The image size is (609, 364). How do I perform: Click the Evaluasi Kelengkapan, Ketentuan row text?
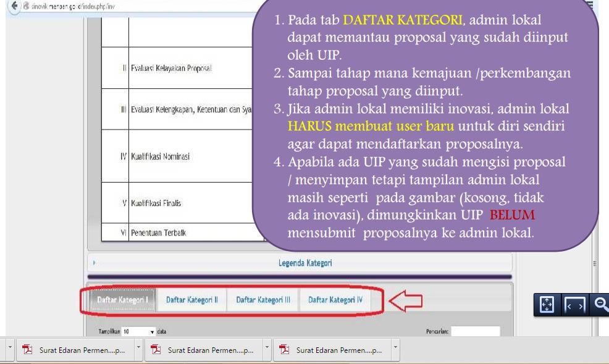point(191,110)
